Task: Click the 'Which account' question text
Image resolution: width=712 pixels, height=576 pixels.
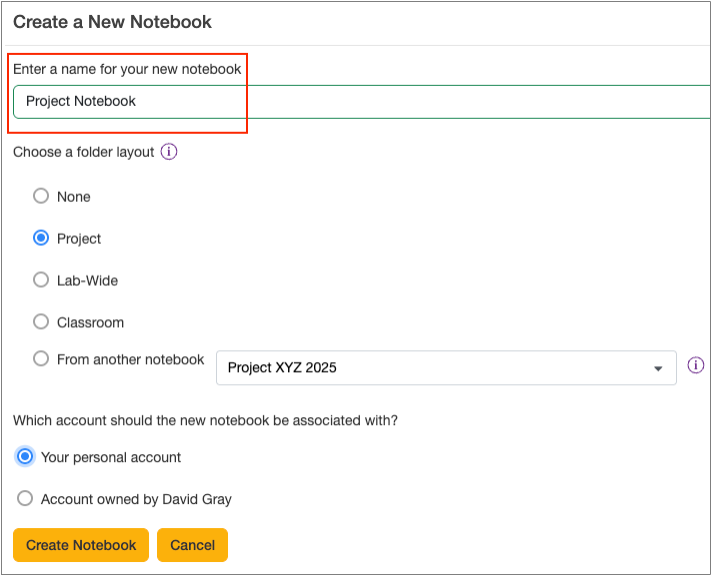Action: pos(205,420)
